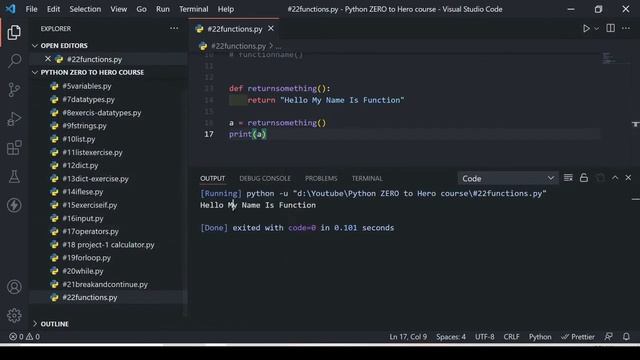Switch to the Terminal tab
Screen dimensions: 640x360
coord(367,178)
